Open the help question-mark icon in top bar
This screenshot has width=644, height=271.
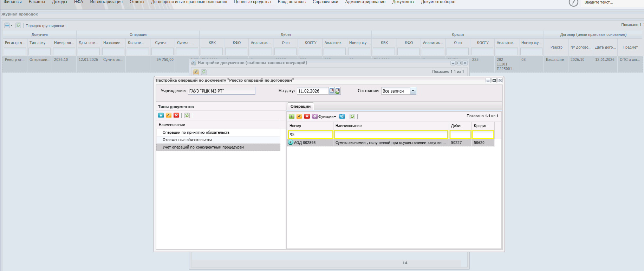click(x=573, y=2)
